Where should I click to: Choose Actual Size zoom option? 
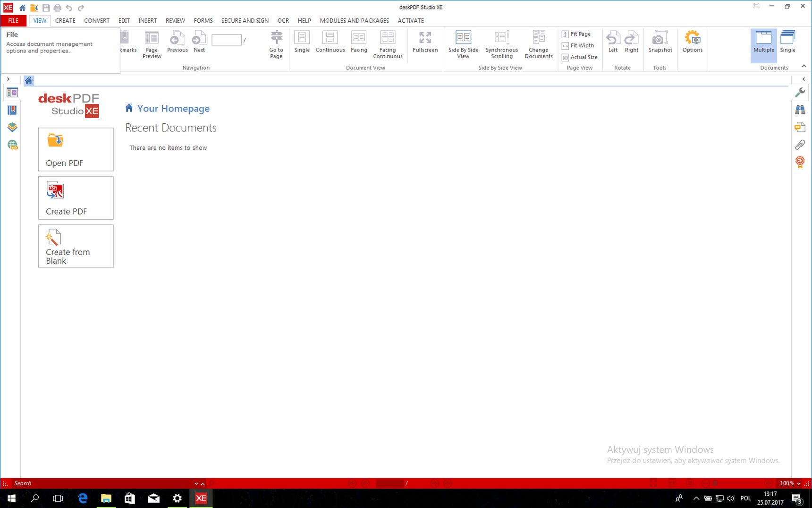tap(580, 57)
